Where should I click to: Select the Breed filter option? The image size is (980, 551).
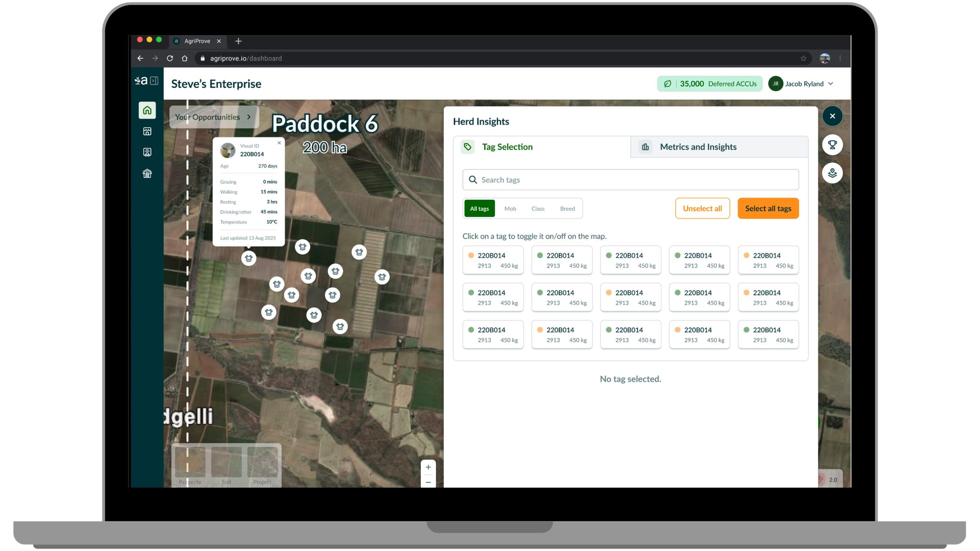coord(567,208)
